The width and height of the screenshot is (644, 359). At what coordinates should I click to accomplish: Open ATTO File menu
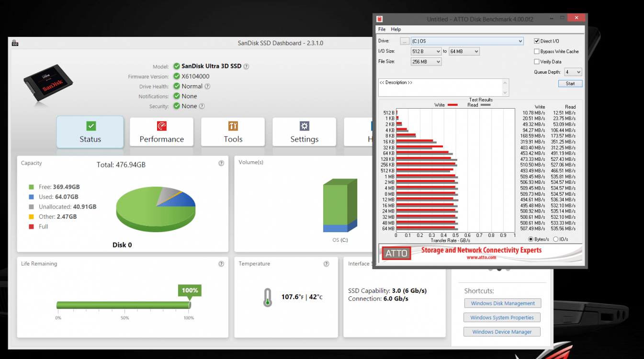(x=382, y=29)
